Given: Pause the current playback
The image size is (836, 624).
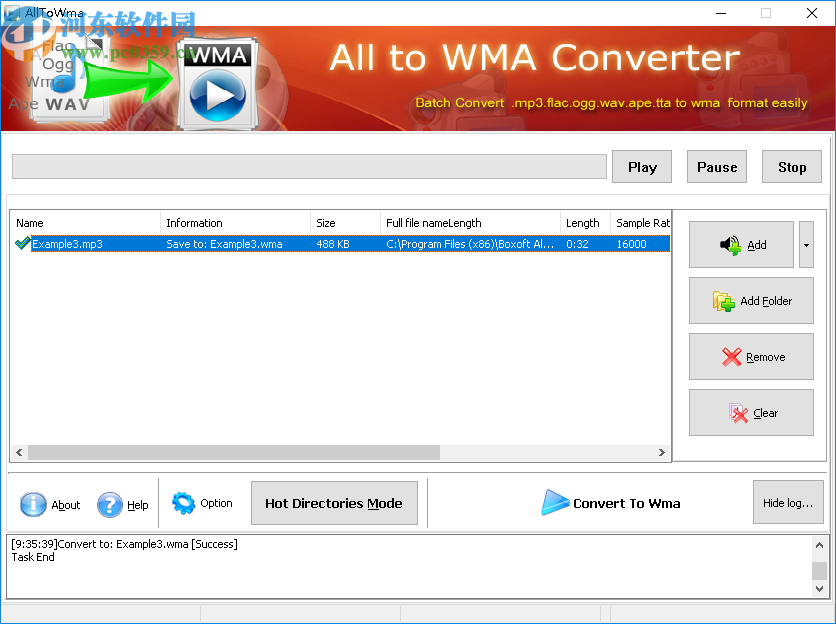Looking at the screenshot, I should 716,166.
